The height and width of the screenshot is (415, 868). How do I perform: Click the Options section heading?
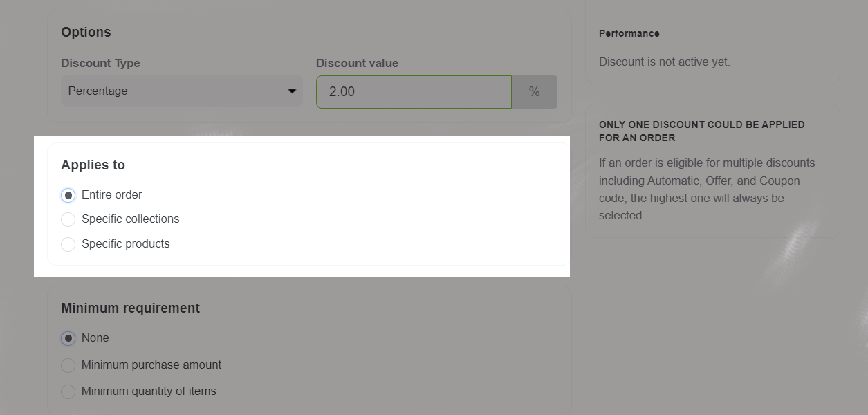point(86,33)
